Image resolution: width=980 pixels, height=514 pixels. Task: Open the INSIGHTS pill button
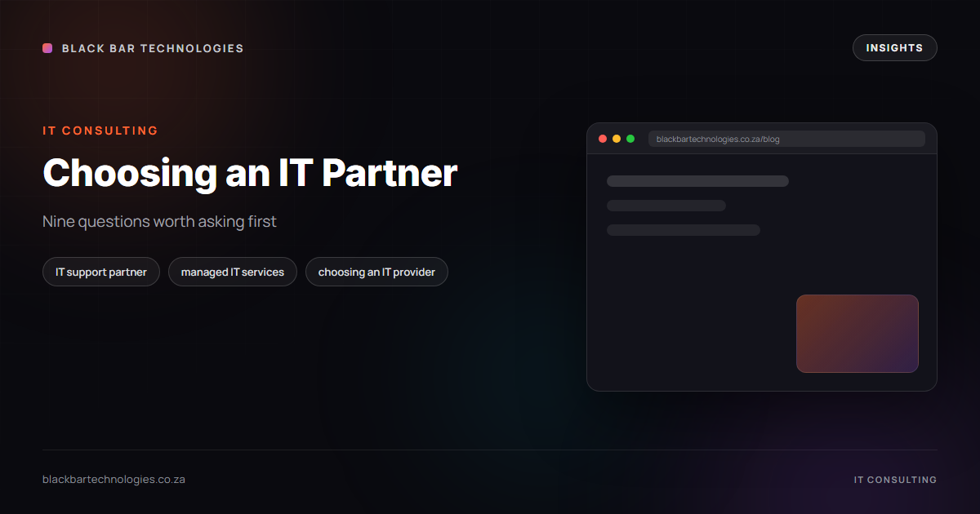click(894, 48)
